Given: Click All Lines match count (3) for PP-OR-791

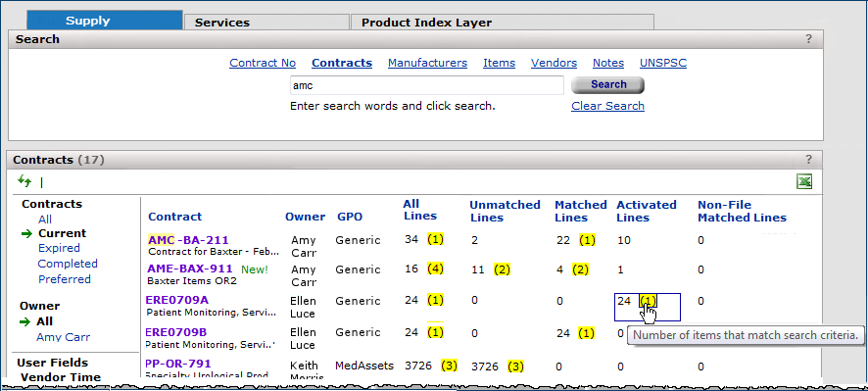Looking at the screenshot, I should coord(449,367).
